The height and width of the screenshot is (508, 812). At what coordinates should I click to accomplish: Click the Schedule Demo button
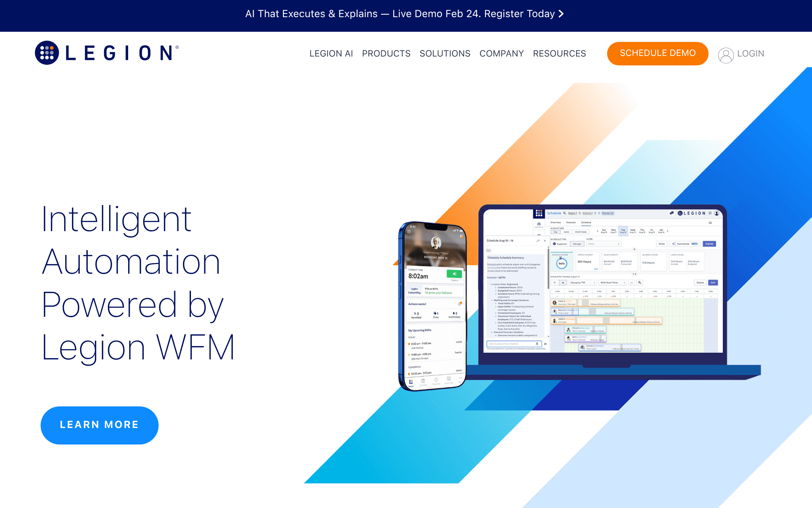[657, 53]
